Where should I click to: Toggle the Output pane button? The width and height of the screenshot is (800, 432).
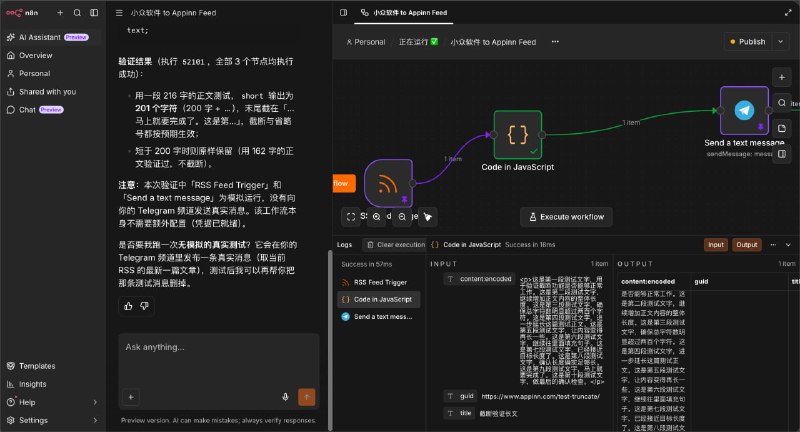pyautogui.click(x=746, y=245)
